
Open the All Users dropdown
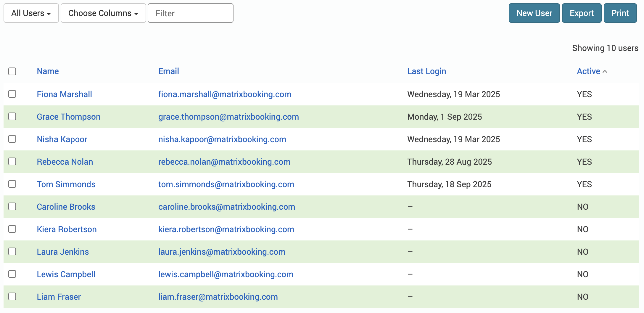pos(31,13)
